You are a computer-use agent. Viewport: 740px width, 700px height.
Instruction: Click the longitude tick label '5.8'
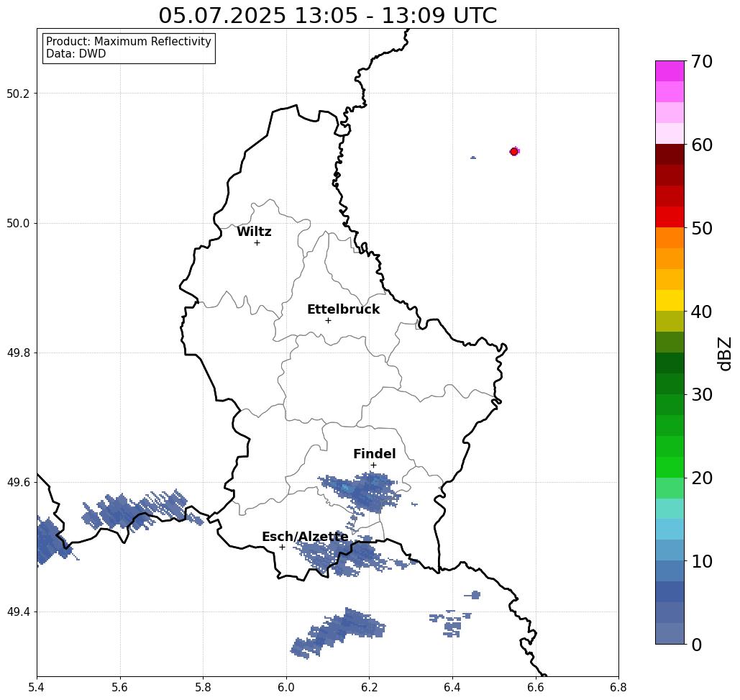(x=203, y=687)
